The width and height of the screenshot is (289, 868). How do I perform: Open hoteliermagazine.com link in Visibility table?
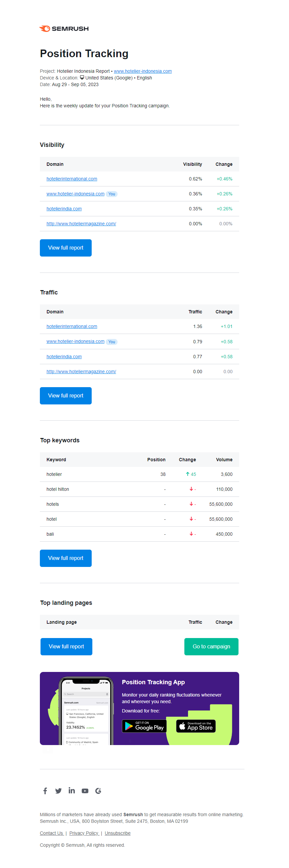81,224
